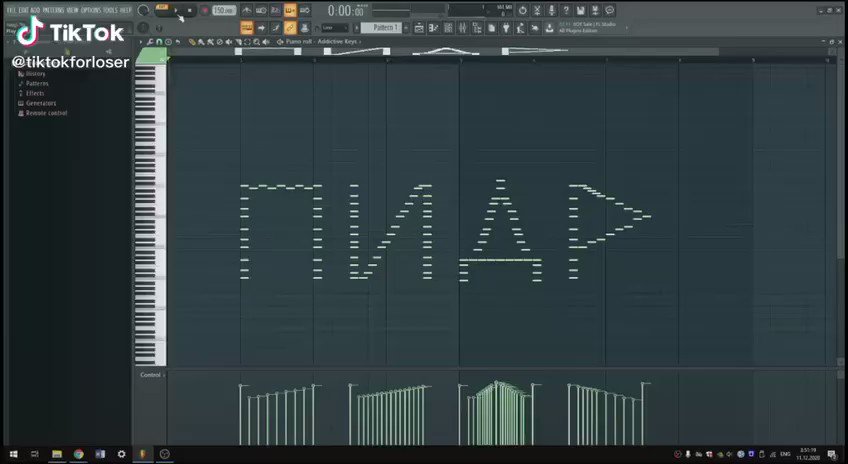Open the piano roll wrench tools menu
The image size is (848, 464).
[149, 42]
